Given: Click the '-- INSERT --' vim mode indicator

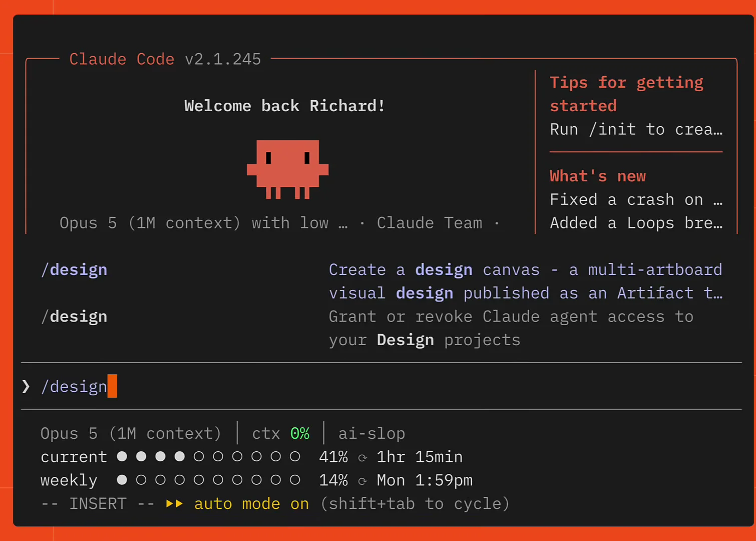Looking at the screenshot, I should 98,503.
